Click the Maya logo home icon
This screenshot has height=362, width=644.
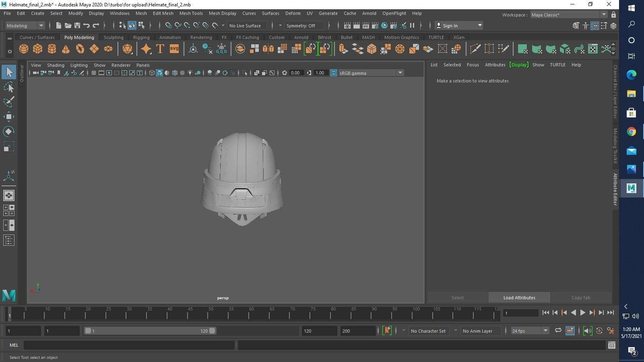point(9,296)
